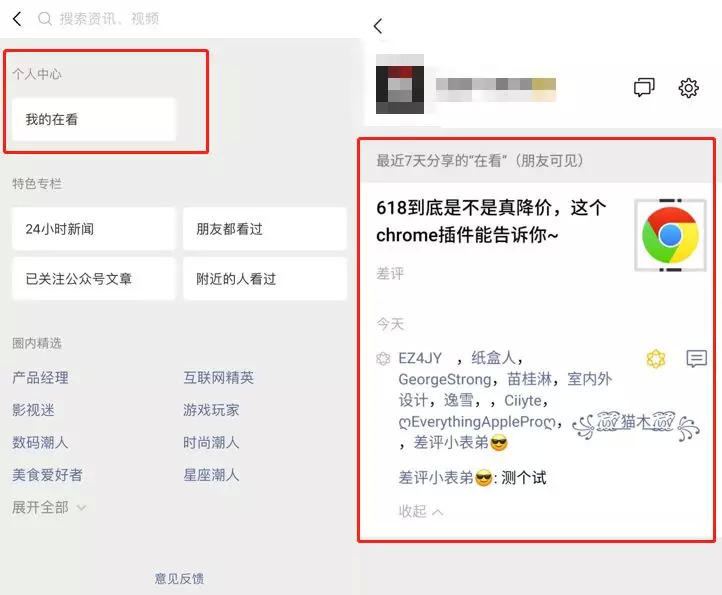The height and width of the screenshot is (595, 722).
Task: Tap the blurred profile avatar
Action: click(400, 84)
